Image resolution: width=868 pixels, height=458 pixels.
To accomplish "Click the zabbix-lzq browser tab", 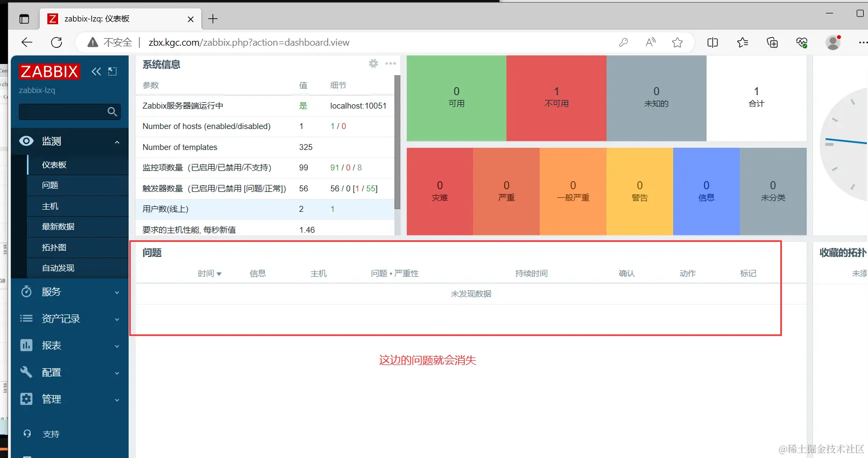I will [121, 19].
